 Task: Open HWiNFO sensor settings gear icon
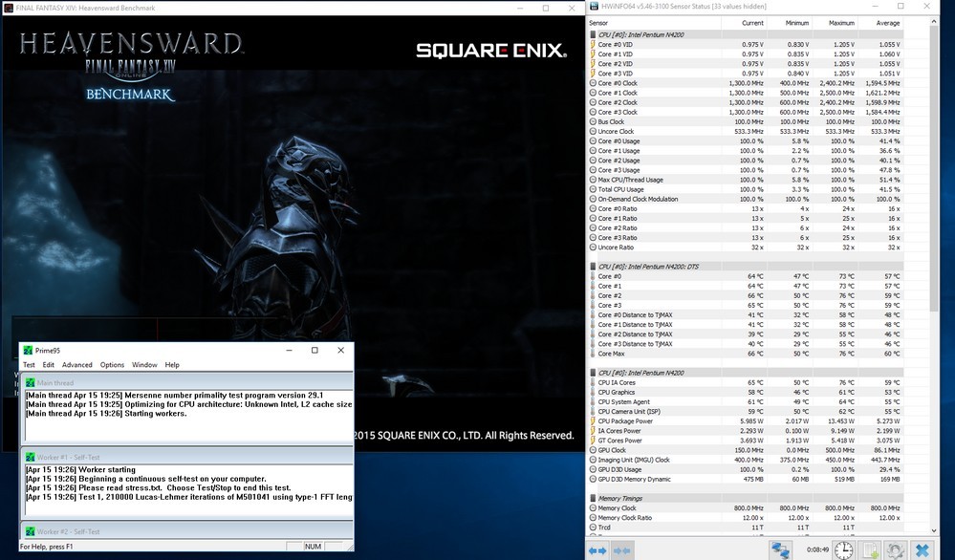pyautogui.click(x=896, y=550)
